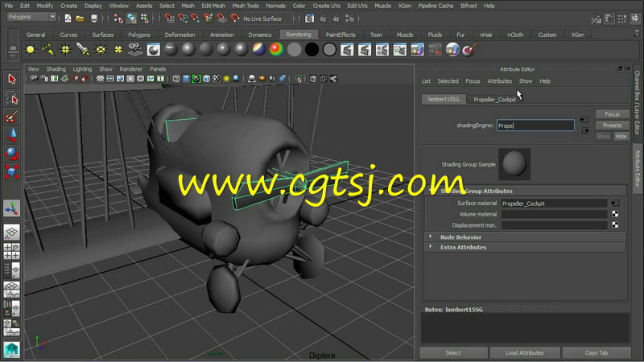Image resolution: width=644 pixels, height=362 pixels.
Task: Create an area light from shelf
Action: point(101,50)
